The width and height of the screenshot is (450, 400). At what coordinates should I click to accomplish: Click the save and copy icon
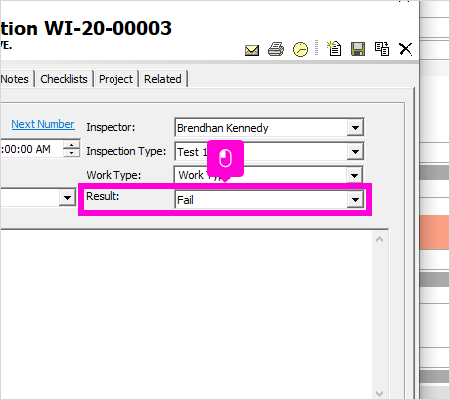point(382,49)
